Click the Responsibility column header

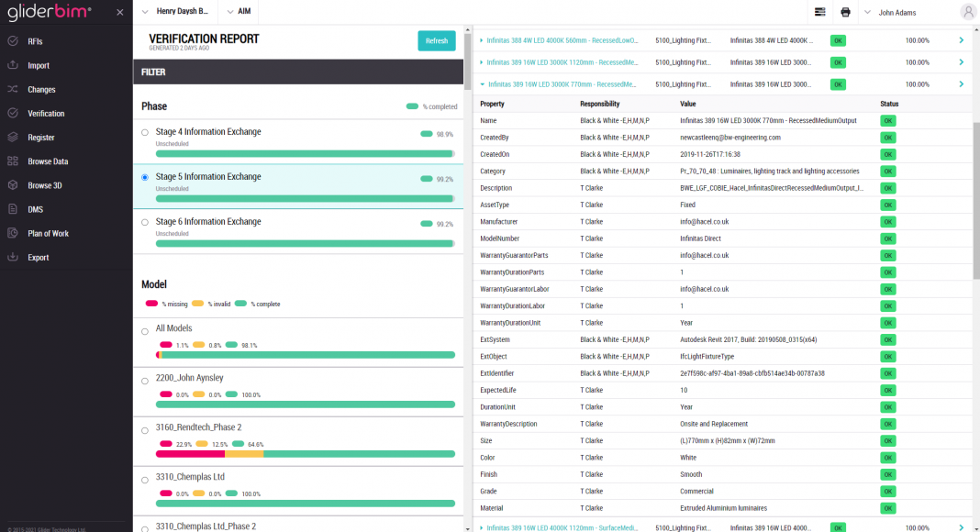point(599,105)
